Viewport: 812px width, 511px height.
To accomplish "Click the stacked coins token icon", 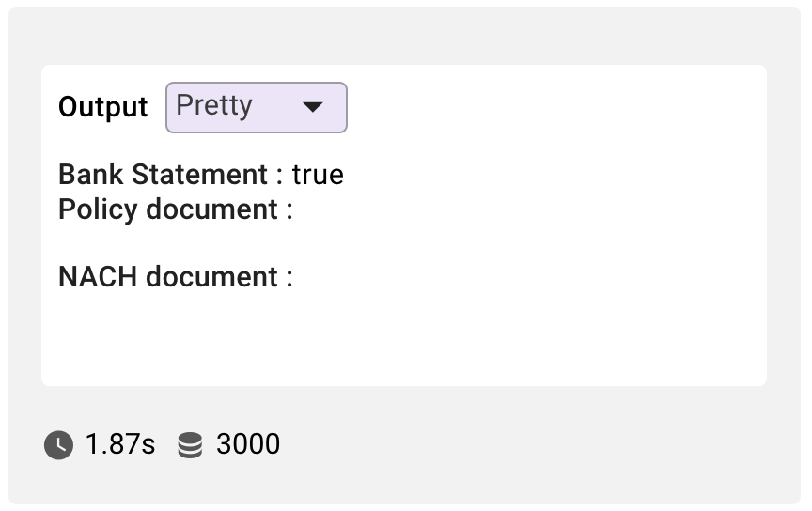I will point(190,445).
